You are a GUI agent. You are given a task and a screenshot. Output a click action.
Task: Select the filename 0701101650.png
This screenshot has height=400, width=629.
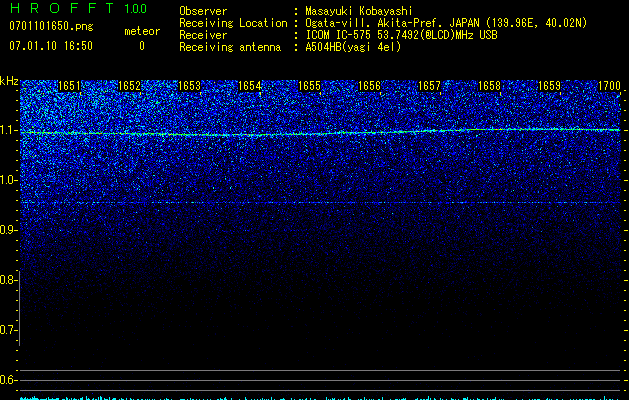point(51,26)
